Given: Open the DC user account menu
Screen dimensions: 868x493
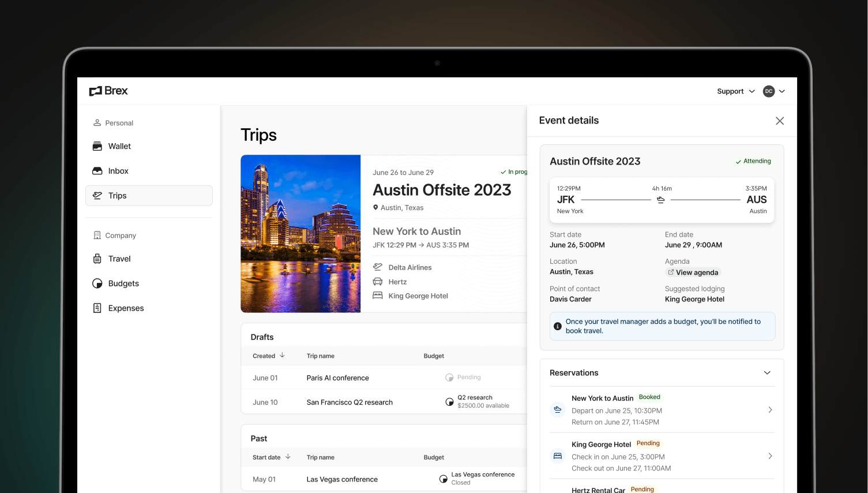Looking at the screenshot, I should pyautogui.click(x=773, y=91).
